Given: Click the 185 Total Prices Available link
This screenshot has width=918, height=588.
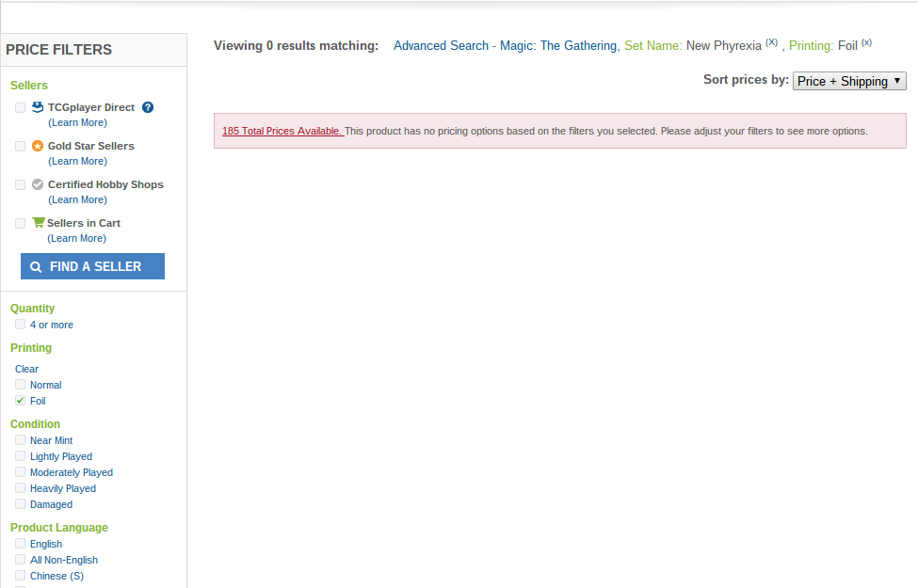Looking at the screenshot, I should (x=282, y=131).
